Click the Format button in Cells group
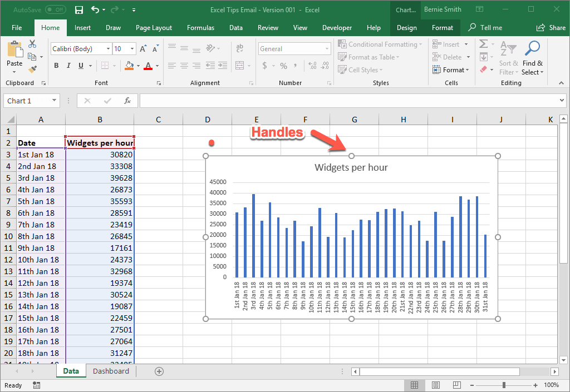 point(451,70)
